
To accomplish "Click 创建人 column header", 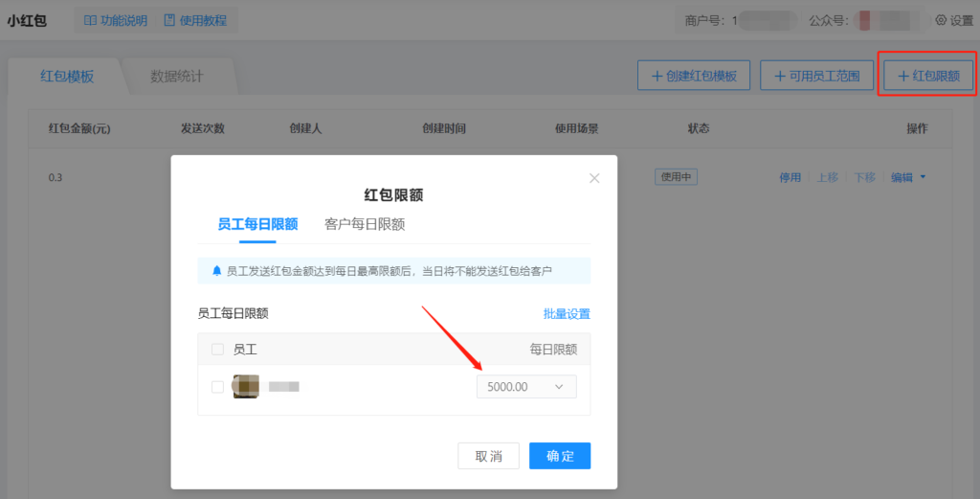I will click(x=305, y=128).
